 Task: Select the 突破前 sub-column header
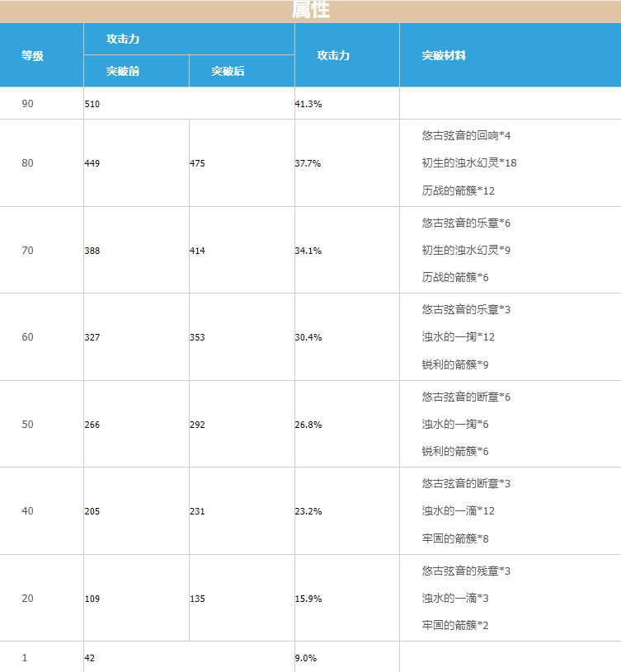[x=123, y=71]
